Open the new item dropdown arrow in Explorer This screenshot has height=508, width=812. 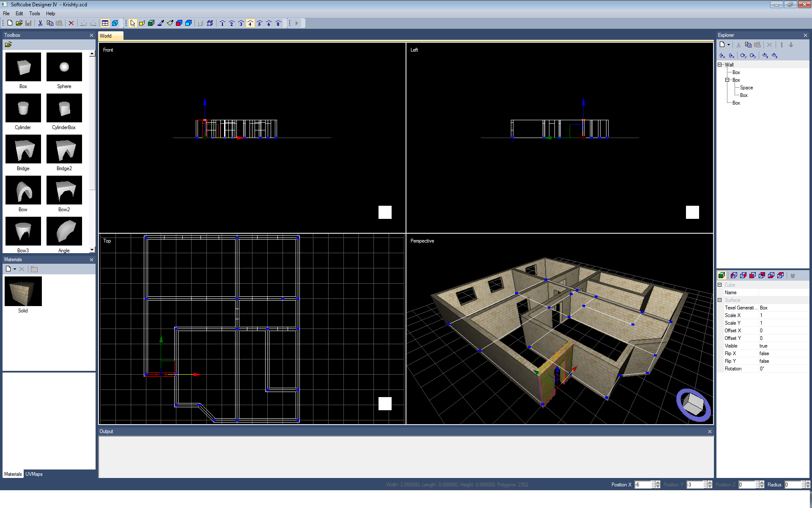[729, 45]
